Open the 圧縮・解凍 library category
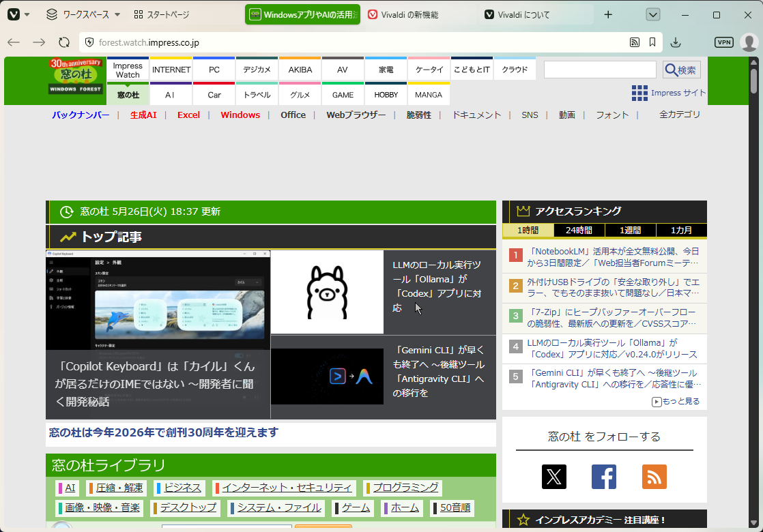This screenshot has height=532, width=763. coord(116,488)
